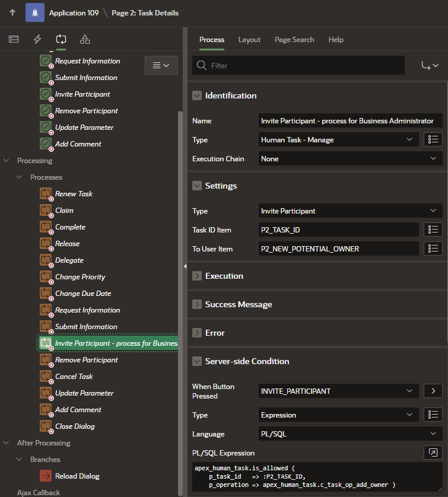Open list of values for Task ID Item
This screenshot has height=497, width=448.
click(x=433, y=230)
